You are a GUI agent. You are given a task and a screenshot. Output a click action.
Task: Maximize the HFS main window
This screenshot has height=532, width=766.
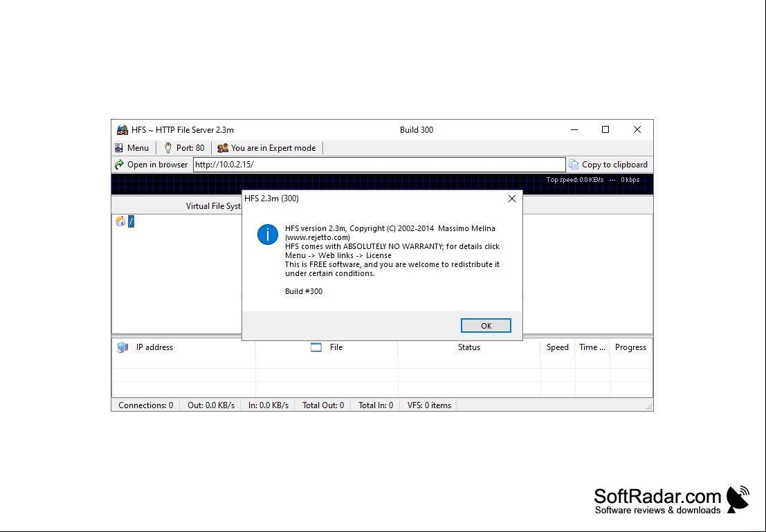[x=605, y=129]
